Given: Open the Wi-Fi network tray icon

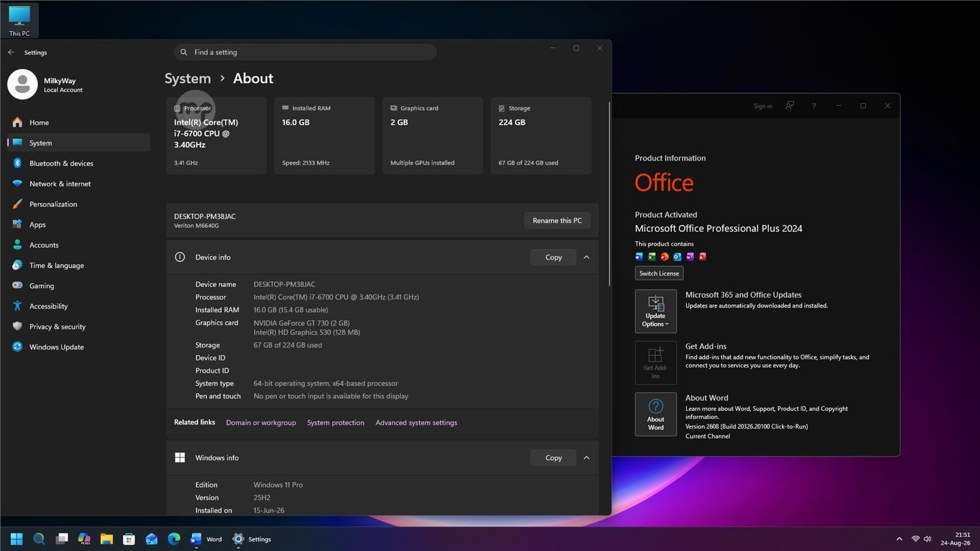Looking at the screenshot, I should click(x=915, y=539).
